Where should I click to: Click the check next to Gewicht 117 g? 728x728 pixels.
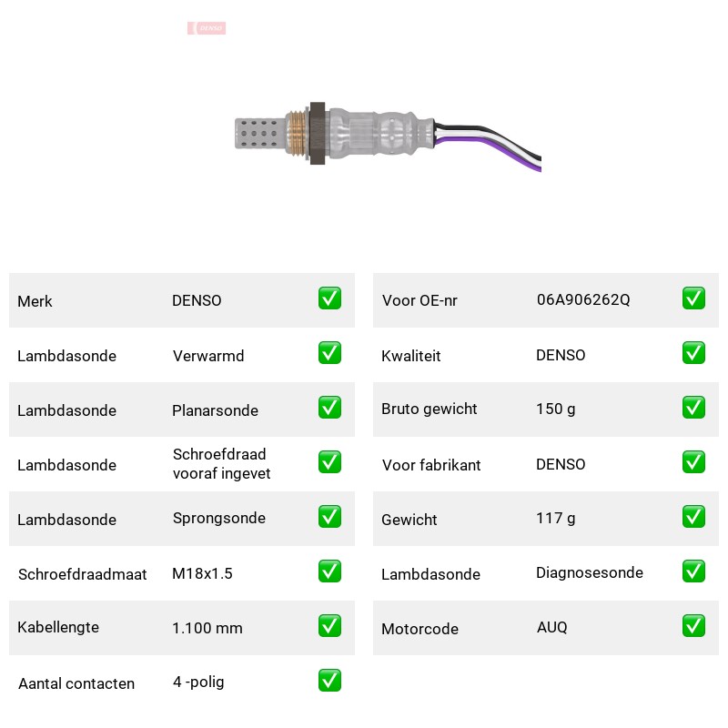point(693,517)
